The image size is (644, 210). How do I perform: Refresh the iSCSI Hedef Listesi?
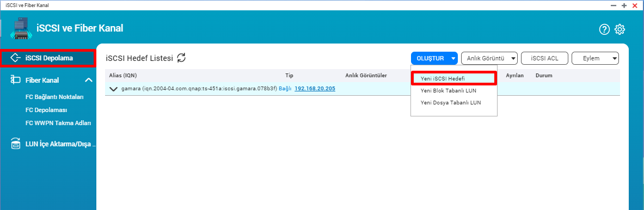[181, 58]
